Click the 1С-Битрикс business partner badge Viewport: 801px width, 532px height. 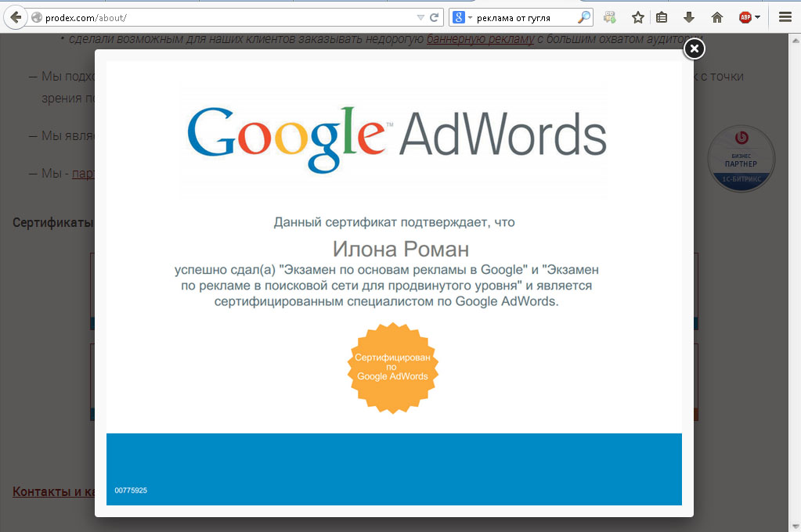[x=741, y=159]
